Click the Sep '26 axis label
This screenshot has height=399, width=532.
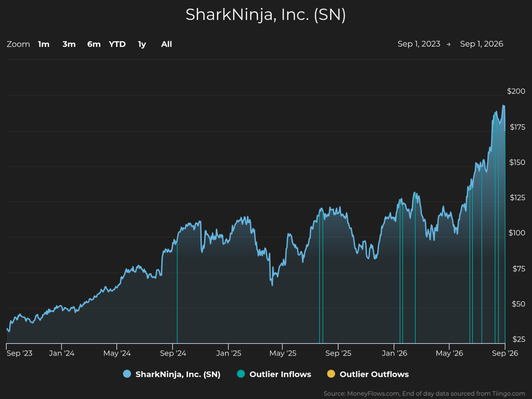point(505,353)
